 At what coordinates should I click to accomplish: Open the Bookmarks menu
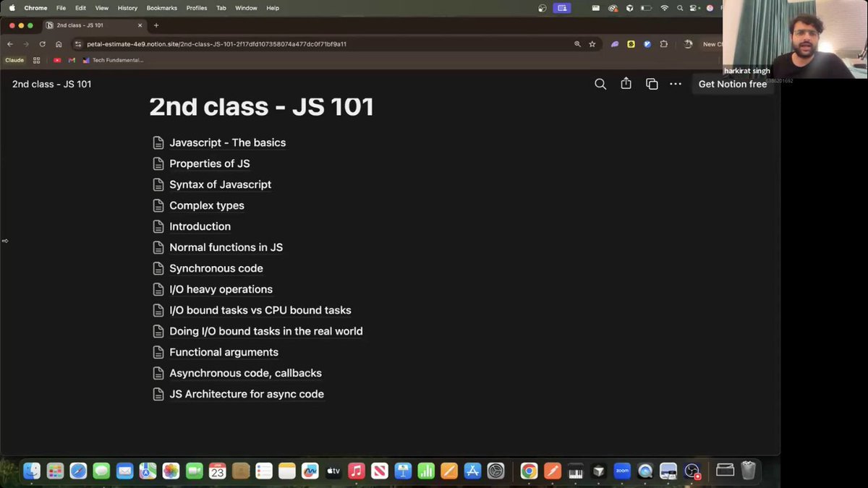[161, 8]
